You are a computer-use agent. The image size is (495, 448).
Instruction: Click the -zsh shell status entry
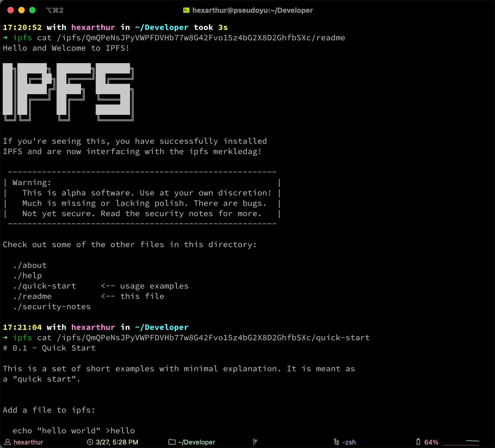[349, 442]
